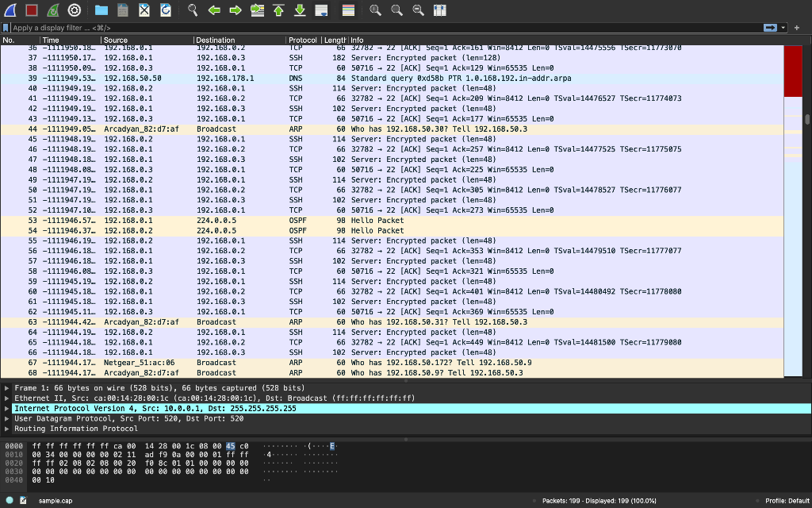Close this capture file icon
812x508 pixels.
[144, 10]
